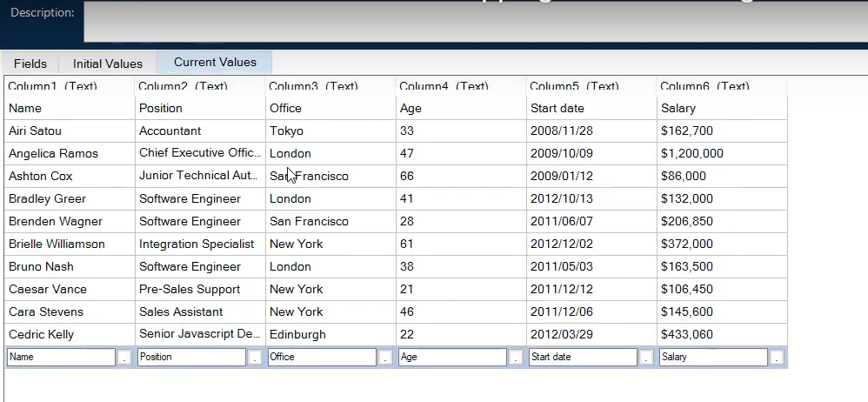Image resolution: width=868 pixels, height=402 pixels.
Task: Click the Column2 (Text) header
Action: tap(200, 86)
